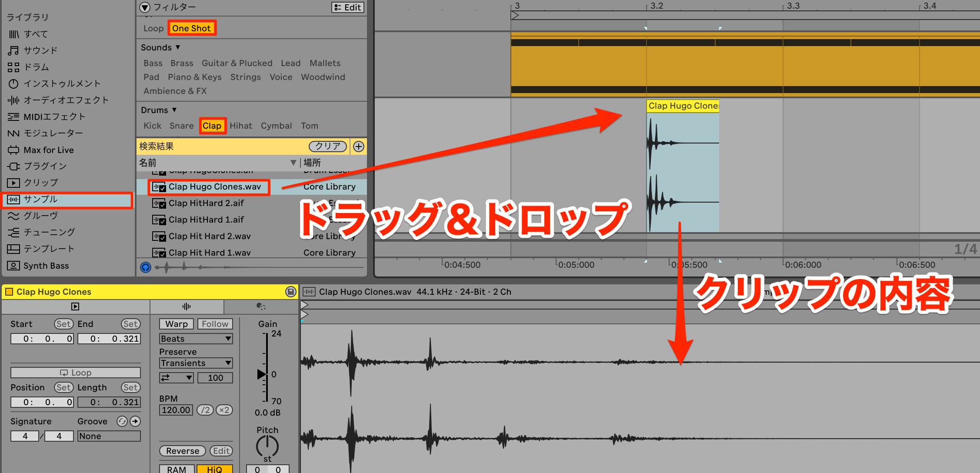
Task: Click the Set button next to Length
Action: (x=130, y=387)
